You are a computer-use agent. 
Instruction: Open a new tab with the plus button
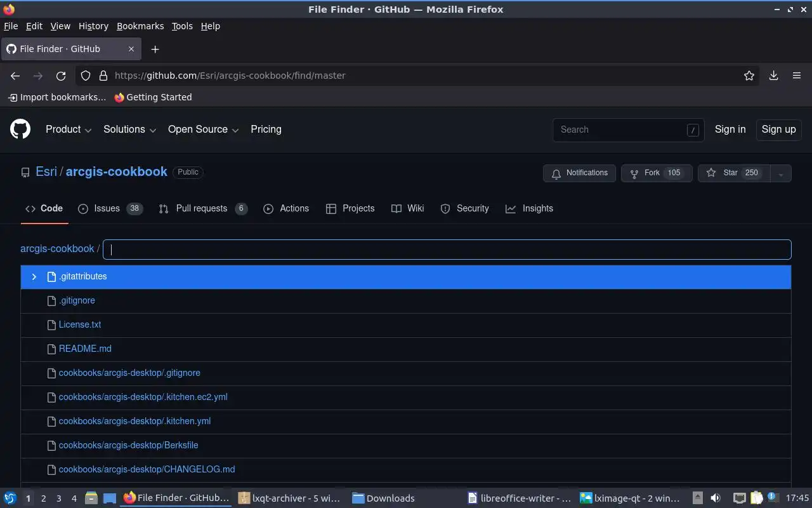pyautogui.click(x=155, y=49)
